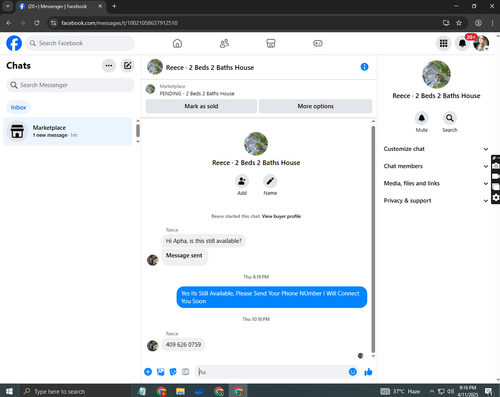Open the Windows notification center icon
The image size is (500, 397).
tap(489, 391)
